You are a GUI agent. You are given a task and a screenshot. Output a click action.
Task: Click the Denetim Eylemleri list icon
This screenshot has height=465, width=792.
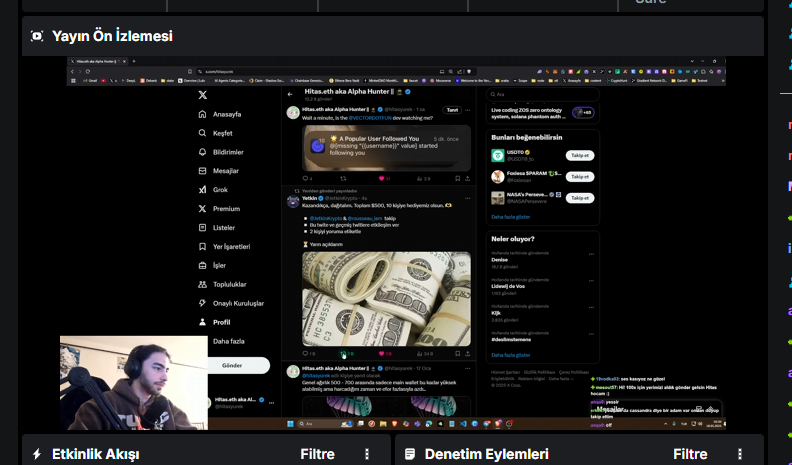[x=410, y=454]
